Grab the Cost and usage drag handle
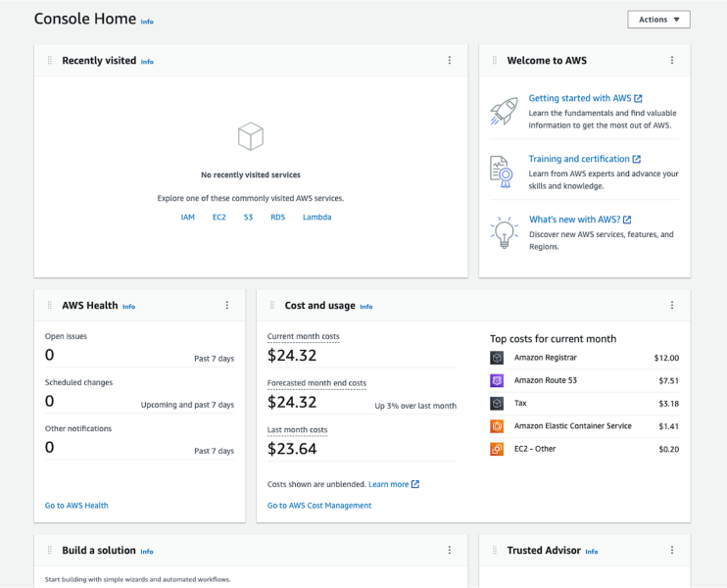 (272, 305)
